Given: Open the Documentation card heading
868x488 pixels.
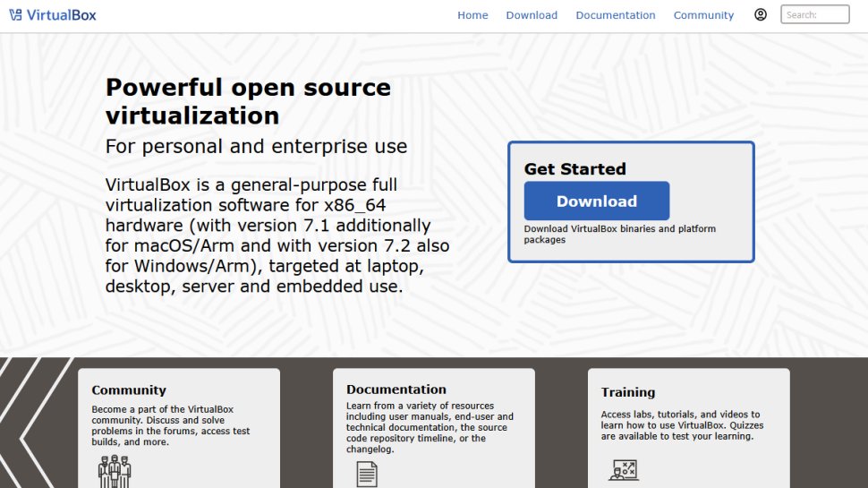Looking at the screenshot, I should [396, 390].
